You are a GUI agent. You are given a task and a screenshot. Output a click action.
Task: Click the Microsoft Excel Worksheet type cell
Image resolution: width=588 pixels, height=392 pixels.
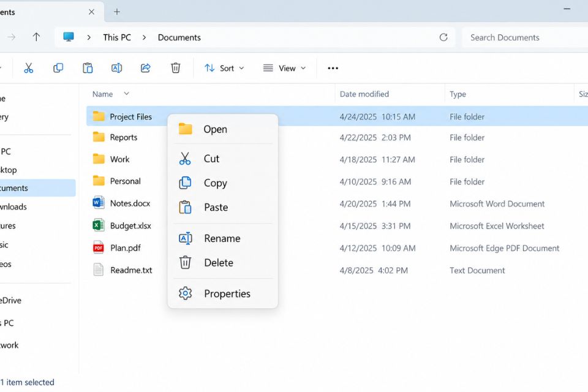(497, 226)
